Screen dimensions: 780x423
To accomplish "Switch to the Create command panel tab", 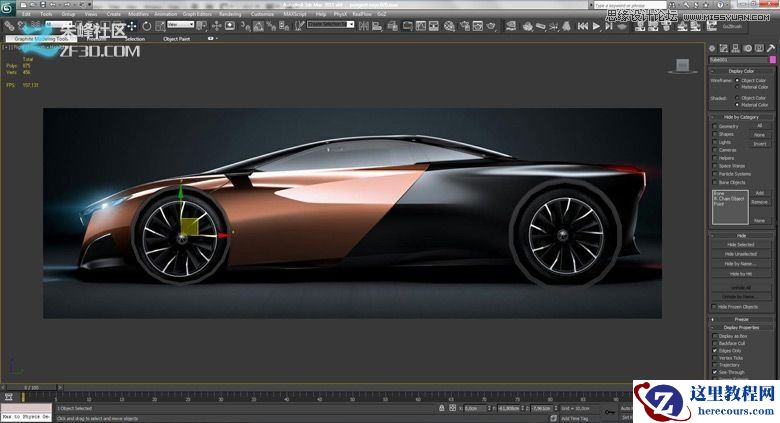I will (x=712, y=48).
